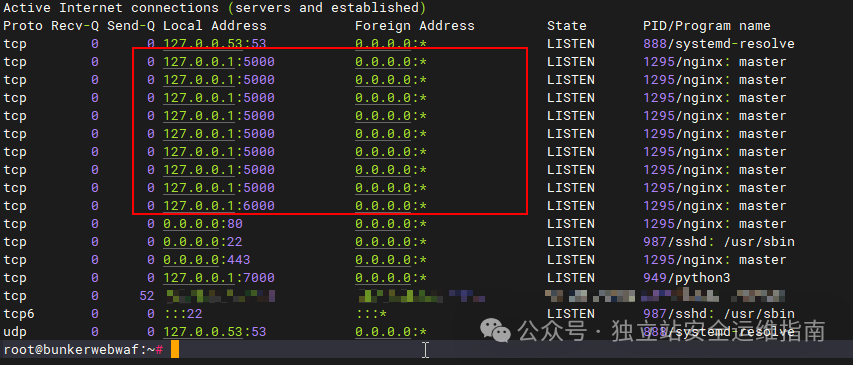
Task: Click the Local Address column header
Action: (x=215, y=26)
